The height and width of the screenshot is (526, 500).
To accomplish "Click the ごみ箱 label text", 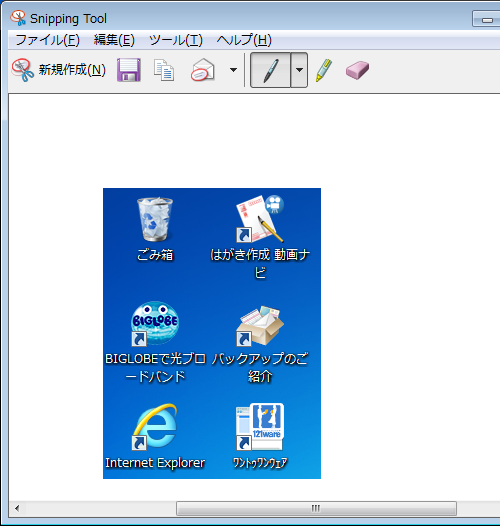I will pyautogui.click(x=155, y=255).
